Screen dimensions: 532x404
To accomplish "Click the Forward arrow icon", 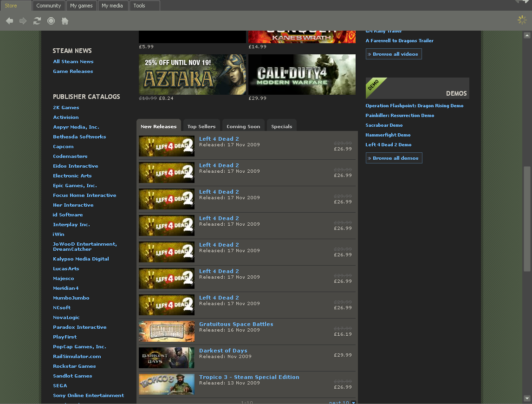I will click(23, 21).
